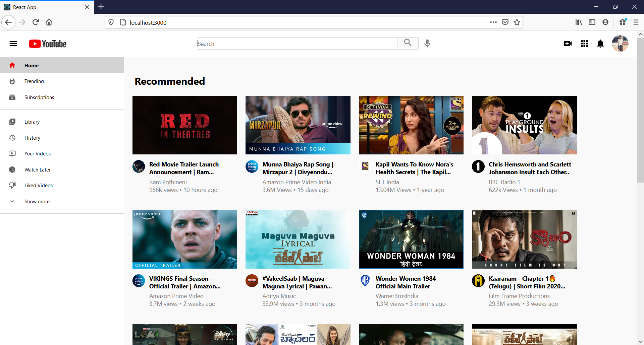Click the Aditya Music channel avatar
The width and height of the screenshot is (644, 345).
[252, 280]
